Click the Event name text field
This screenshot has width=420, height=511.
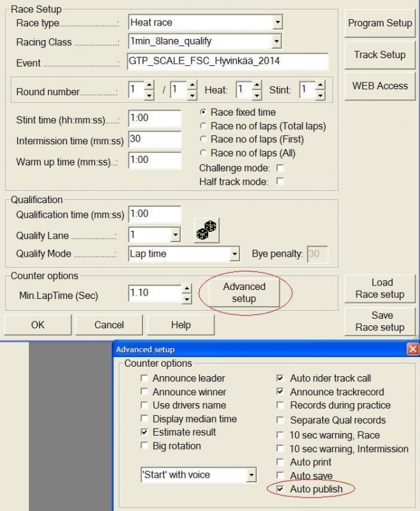[228, 61]
